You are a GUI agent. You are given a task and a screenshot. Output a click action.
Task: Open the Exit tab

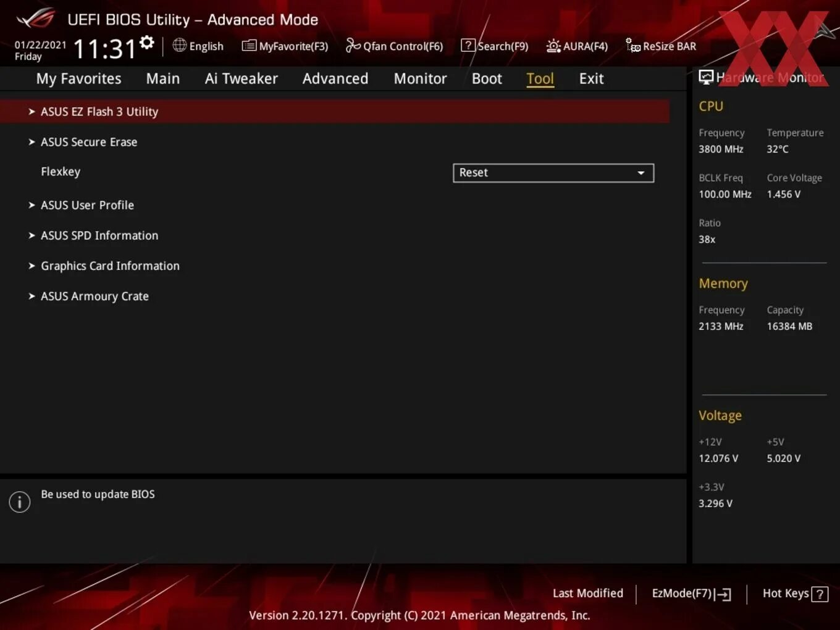591,78
